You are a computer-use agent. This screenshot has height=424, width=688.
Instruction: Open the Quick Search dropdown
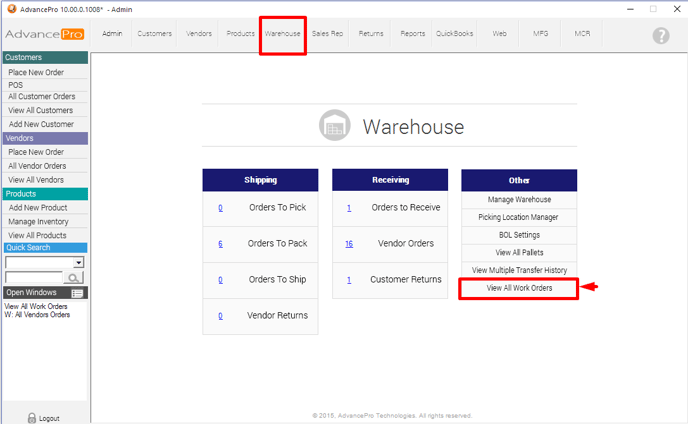pos(79,262)
